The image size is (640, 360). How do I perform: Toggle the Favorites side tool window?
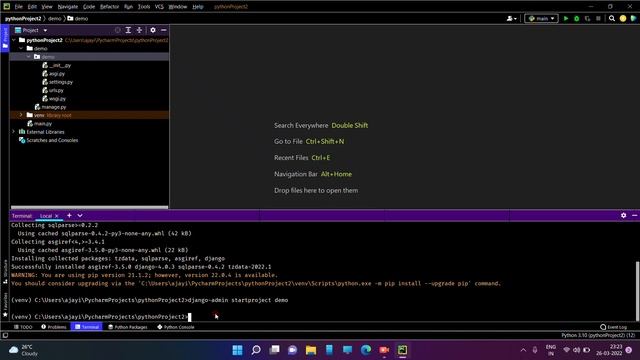(5, 305)
